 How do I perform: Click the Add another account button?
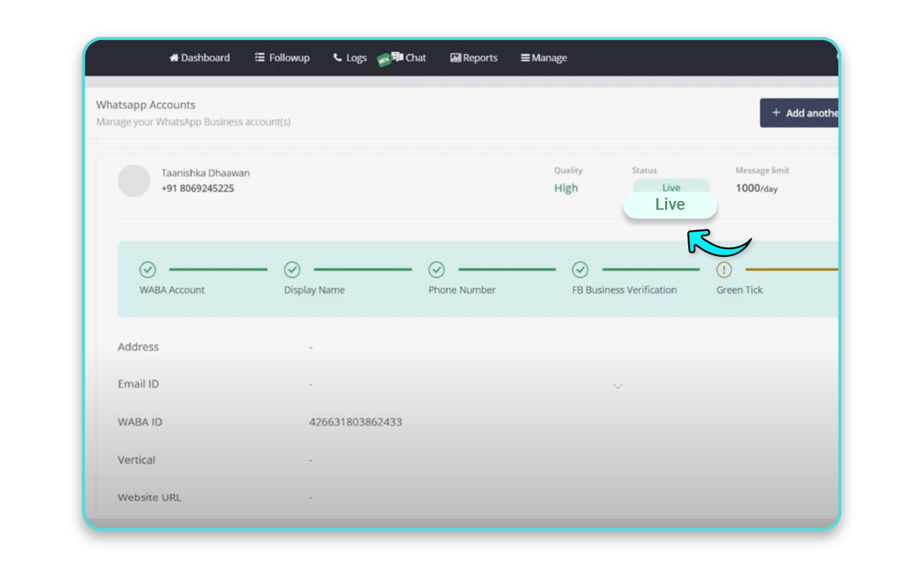click(799, 113)
